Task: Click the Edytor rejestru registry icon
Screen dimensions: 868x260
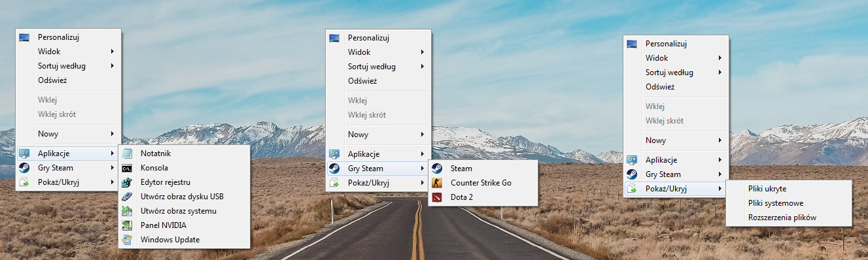Action: [127, 182]
